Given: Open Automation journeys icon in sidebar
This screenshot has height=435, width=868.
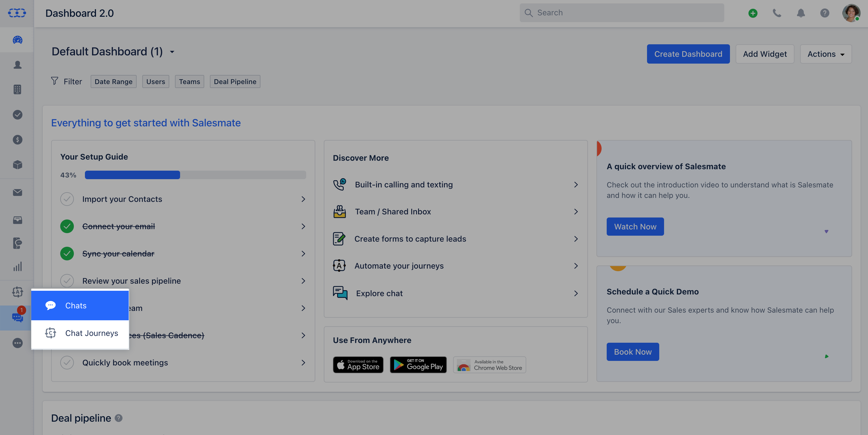Looking at the screenshot, I should click(x=18, y=292).
